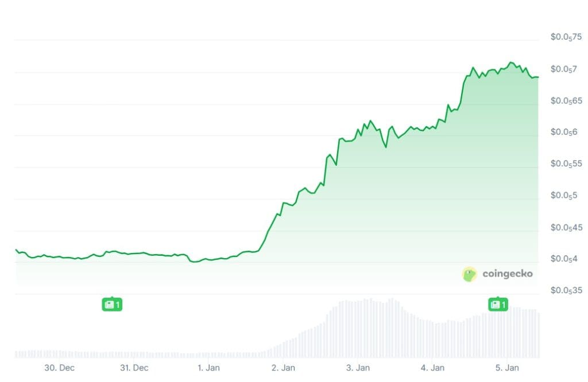Click the CoinGecko gecko logo icon

(470, 274)
